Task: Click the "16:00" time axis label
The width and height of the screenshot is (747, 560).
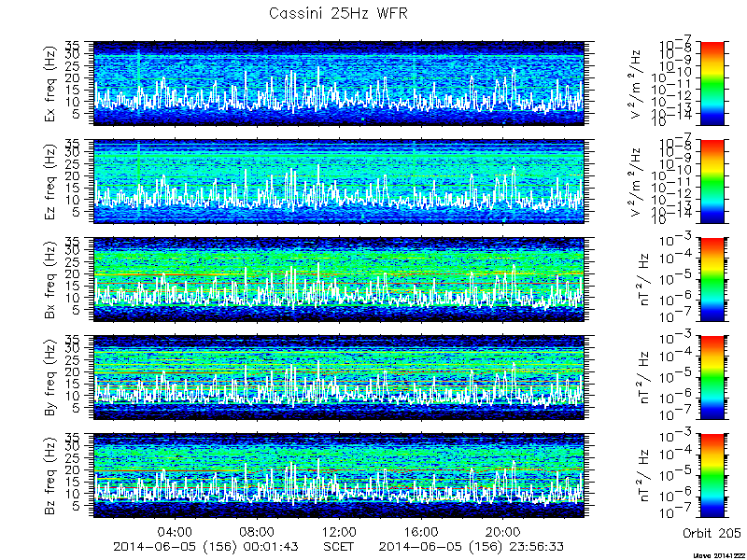Action: (422, 531)
